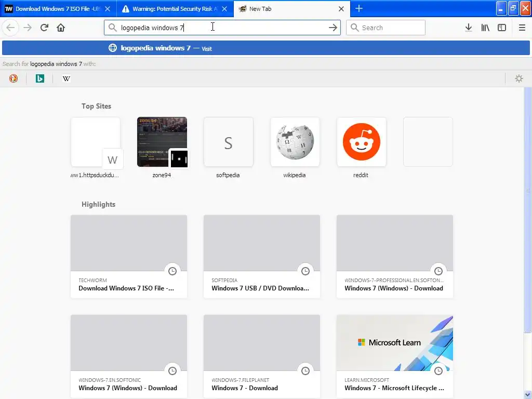The height and width of the screenshot is (399, 532).
Task: Open search settings gear
Action: tap(519, 79)
